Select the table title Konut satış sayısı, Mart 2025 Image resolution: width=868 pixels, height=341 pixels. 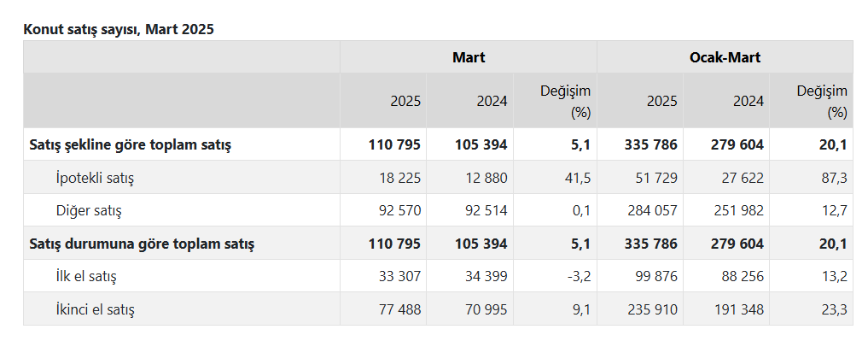(x=119, y=29)
